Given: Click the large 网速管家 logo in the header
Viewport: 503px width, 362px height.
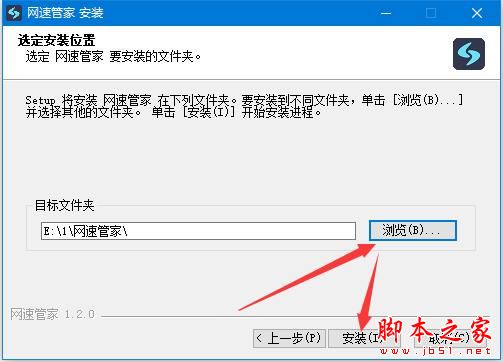Looking at the screenshot, I should 469,54.
